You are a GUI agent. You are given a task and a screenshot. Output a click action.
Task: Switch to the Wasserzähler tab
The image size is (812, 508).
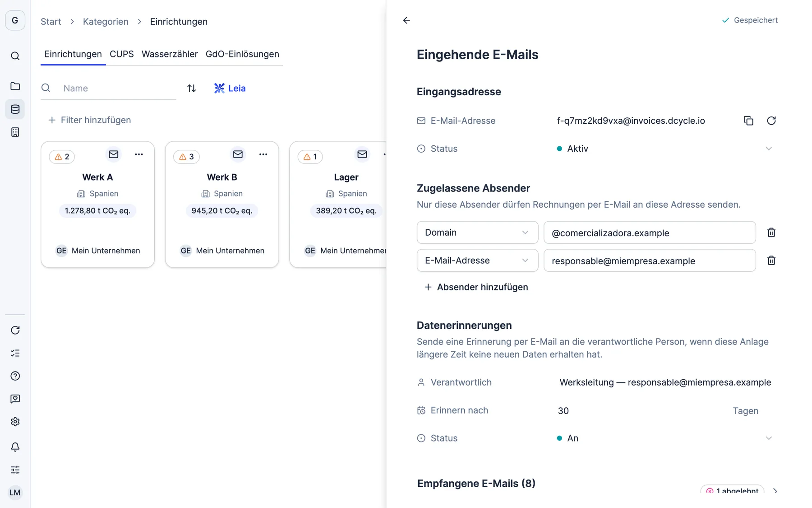(x=170, y=54)
